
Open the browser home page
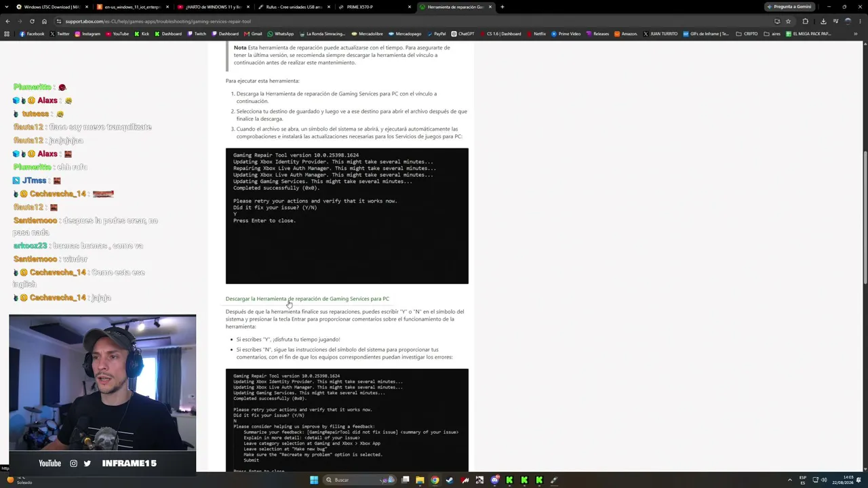click(x=44, y=21)
